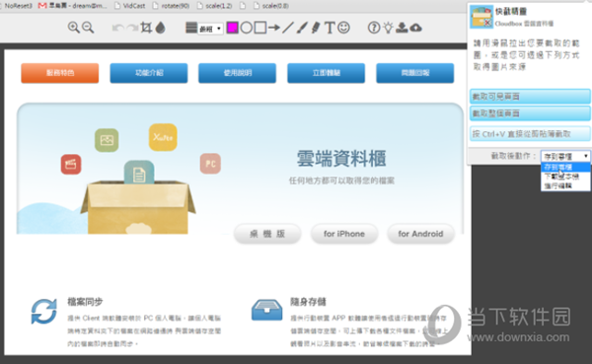Click the pink PC app icon
Image resolution: width=592 pixels, height=364 pixels.
point(210,164)
